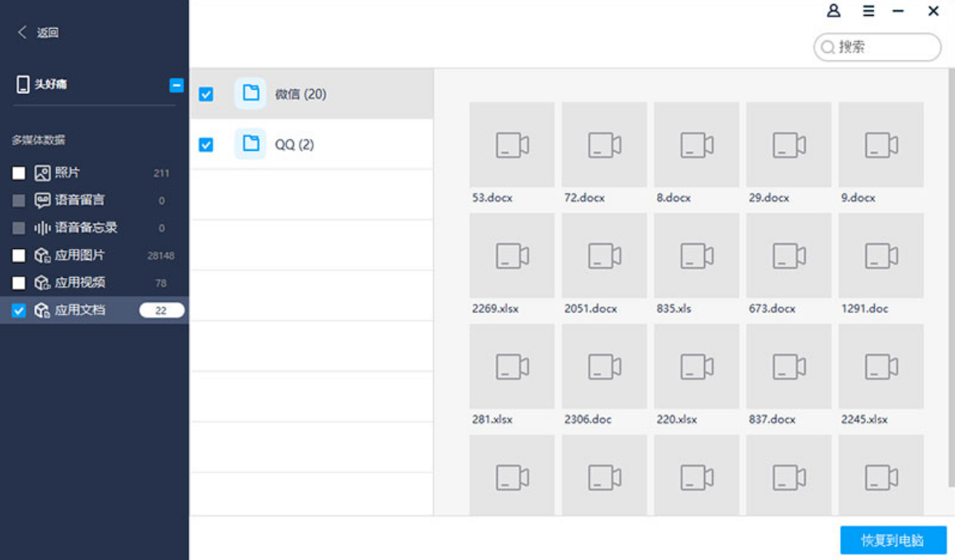Viewport: 955px width, 560px height.
Task: Click the photos category icon
Action: (x=42, y=173)
